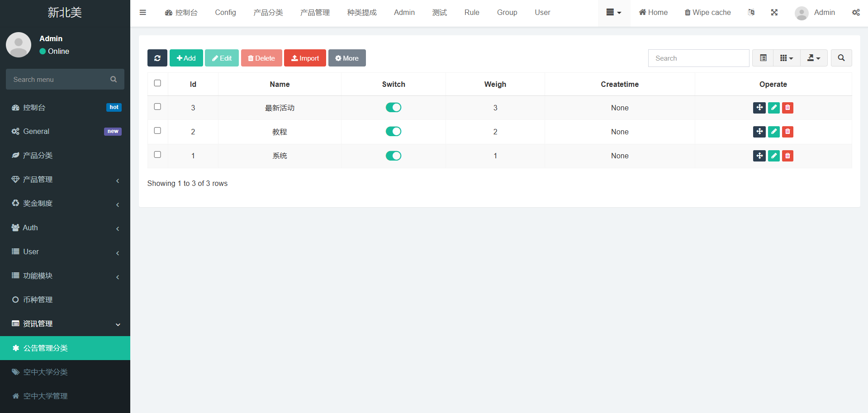Open the settings gears icon top right

point(856,13)
